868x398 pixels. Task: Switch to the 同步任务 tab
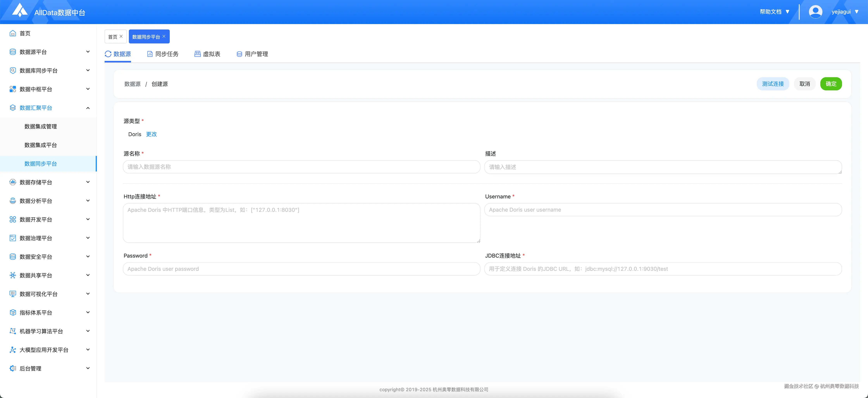tap(163, 54)
